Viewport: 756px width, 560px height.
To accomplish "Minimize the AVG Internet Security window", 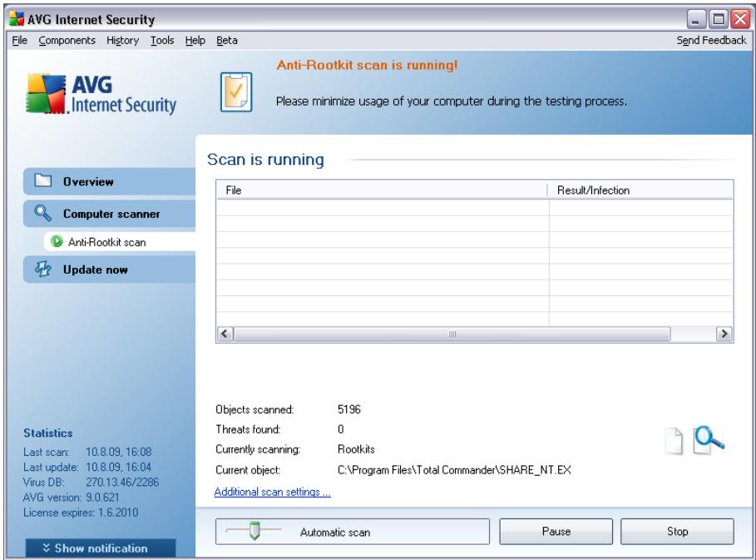I will (x=696, y=19).
